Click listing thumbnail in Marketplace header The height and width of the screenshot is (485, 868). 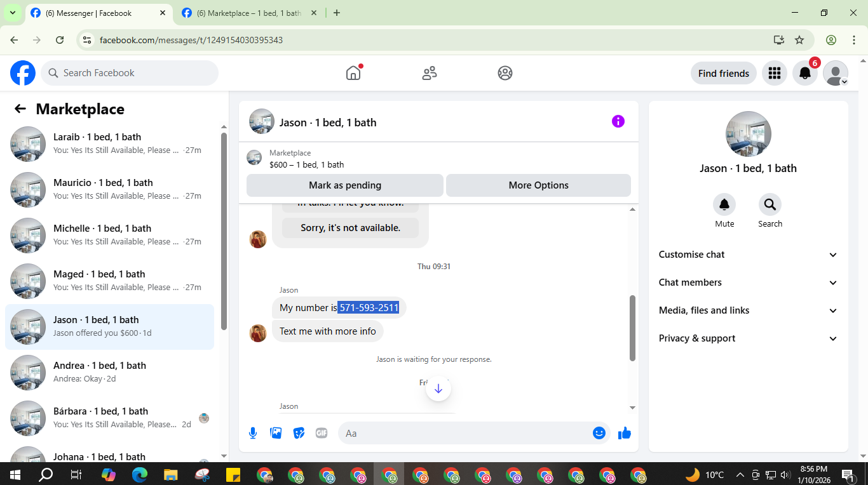254,158
